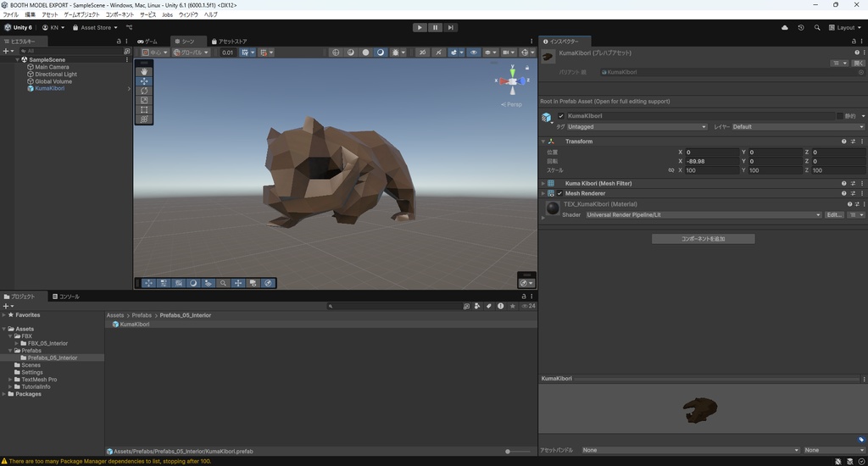Toggle the Mesh Renderer enabled checkbox

click(x=559, y=193)
